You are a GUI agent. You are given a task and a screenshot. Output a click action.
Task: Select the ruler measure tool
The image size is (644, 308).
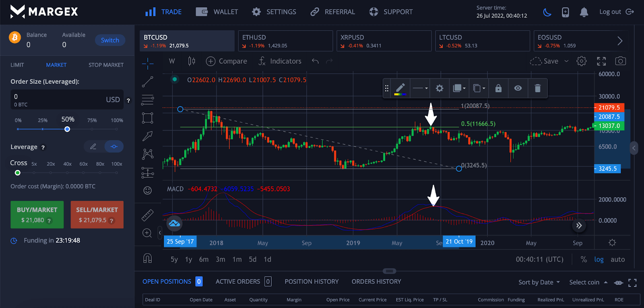click(x=148, y=215)
